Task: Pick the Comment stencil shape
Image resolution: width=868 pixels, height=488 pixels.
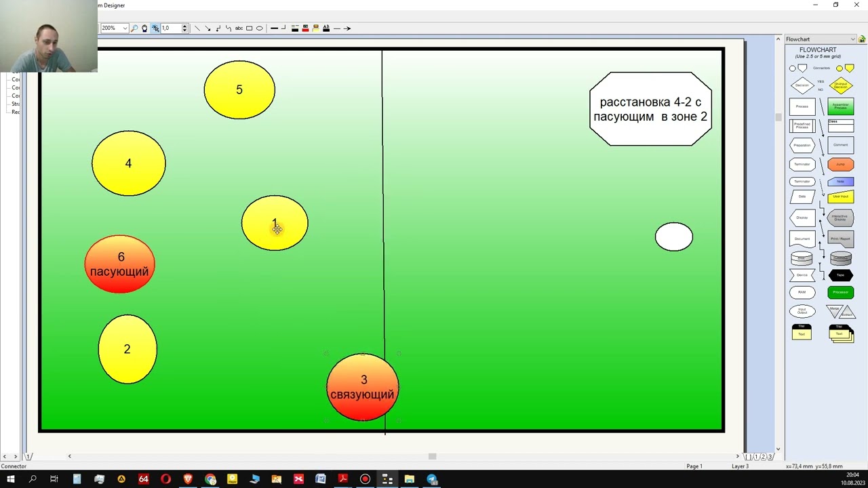Action: click(x=841, y=145)
